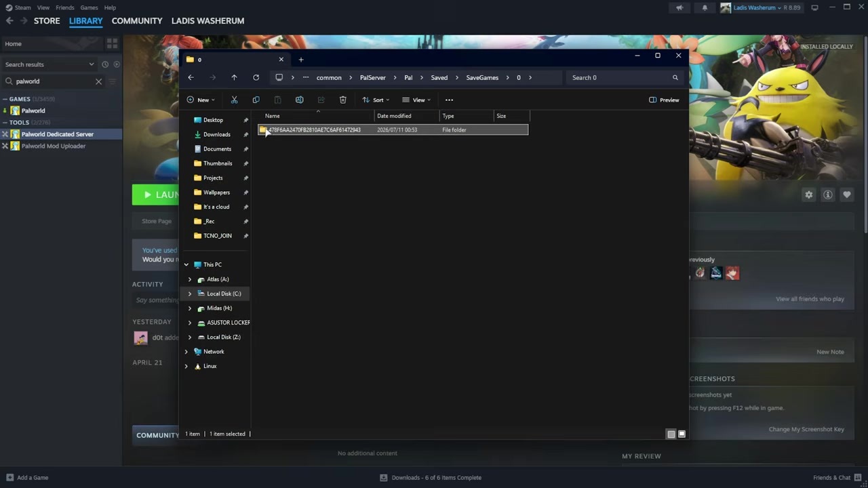The height and width of the screenshot is (488, 868).
Task: Add a new Explorer tab
Action: 301,60
